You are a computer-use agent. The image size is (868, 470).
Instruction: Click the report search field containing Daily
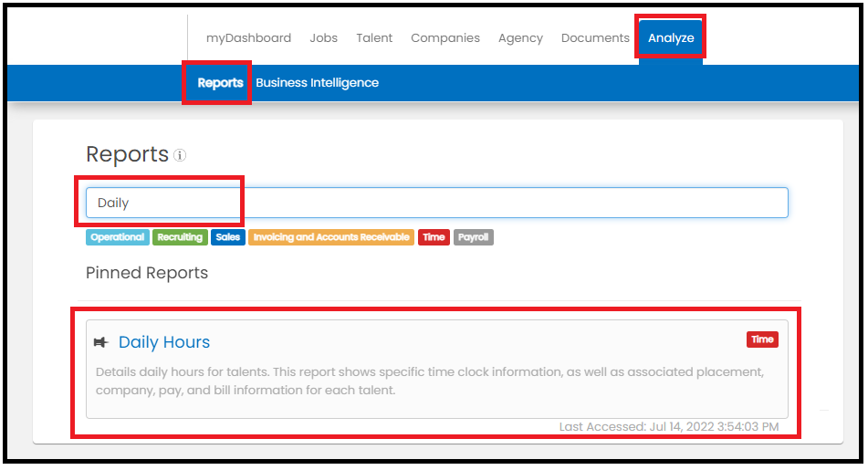tap(437, 203)
